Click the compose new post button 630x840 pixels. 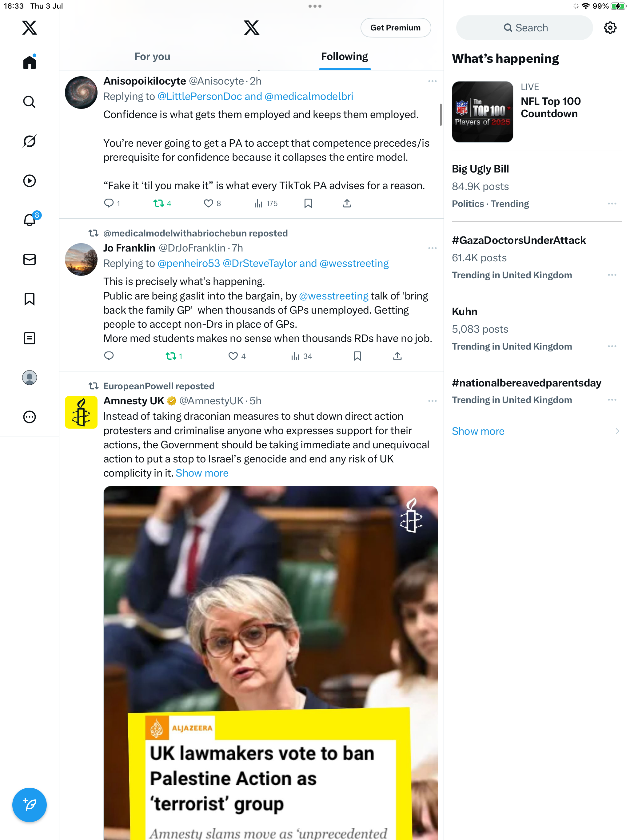tap(29, 805)
